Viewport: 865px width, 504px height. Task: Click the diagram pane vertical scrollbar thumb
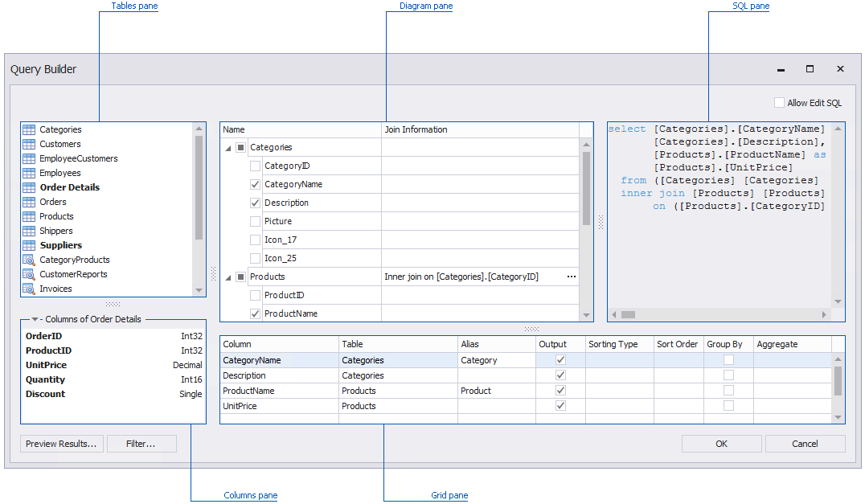coord(586,189)
